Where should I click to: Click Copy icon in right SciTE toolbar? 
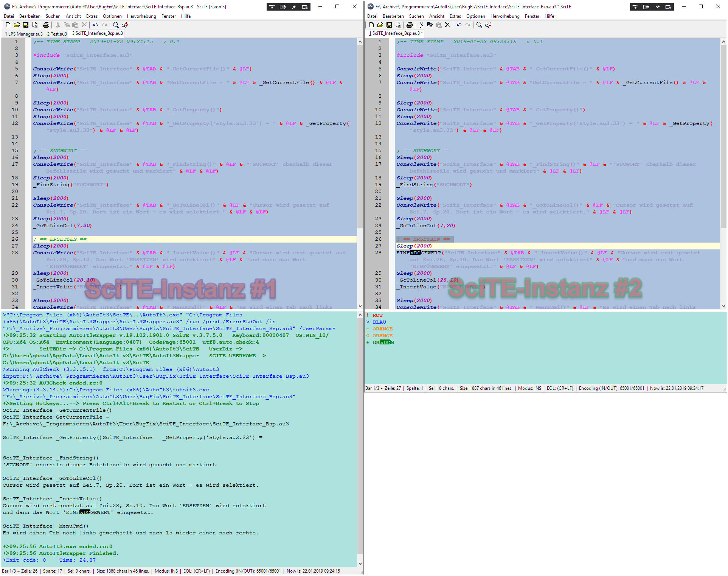pyautogui.click(x=430, y=25)
